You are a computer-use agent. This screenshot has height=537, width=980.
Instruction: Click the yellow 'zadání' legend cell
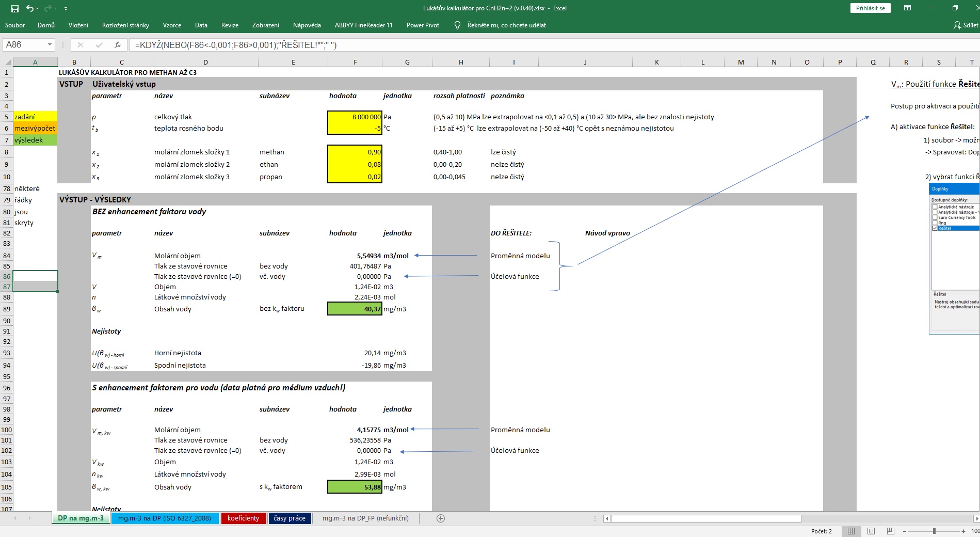pos(35,117)
